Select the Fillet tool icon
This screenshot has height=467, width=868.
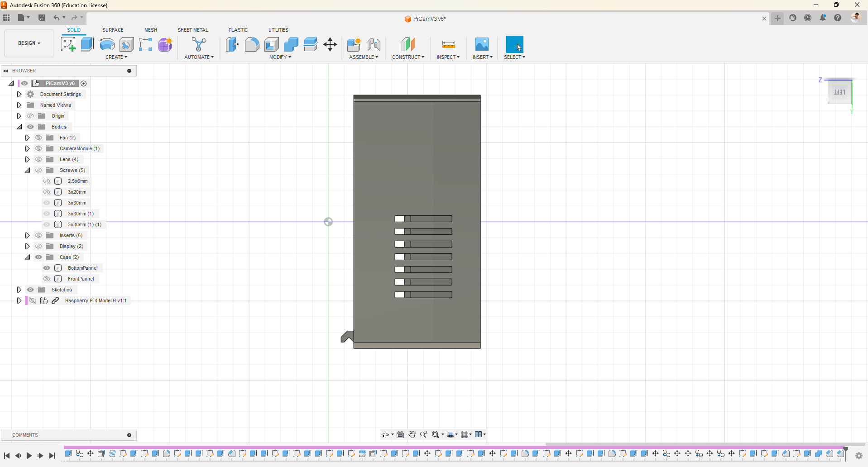(x=252, y=44)
